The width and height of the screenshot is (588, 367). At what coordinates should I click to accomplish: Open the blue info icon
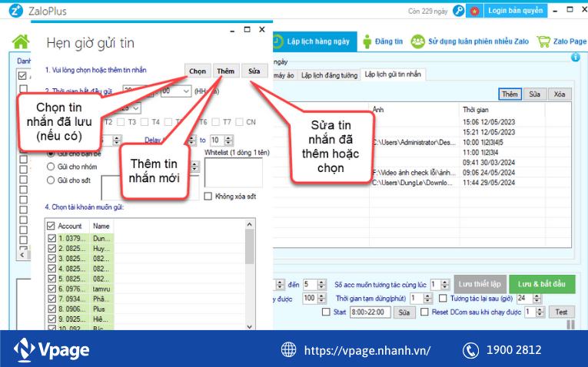click(575, 58)
